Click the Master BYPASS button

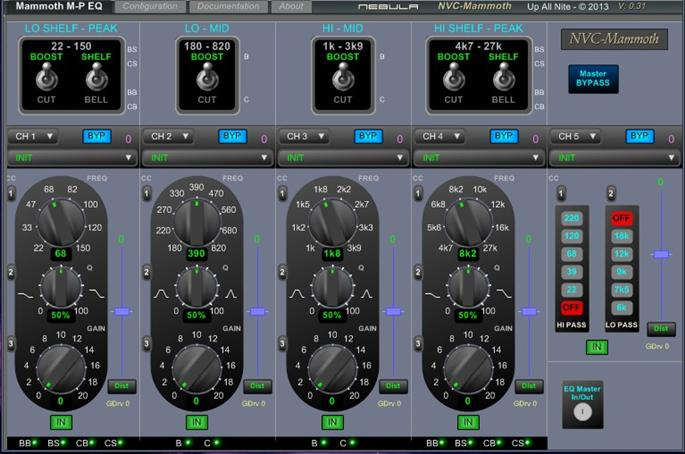595,78
